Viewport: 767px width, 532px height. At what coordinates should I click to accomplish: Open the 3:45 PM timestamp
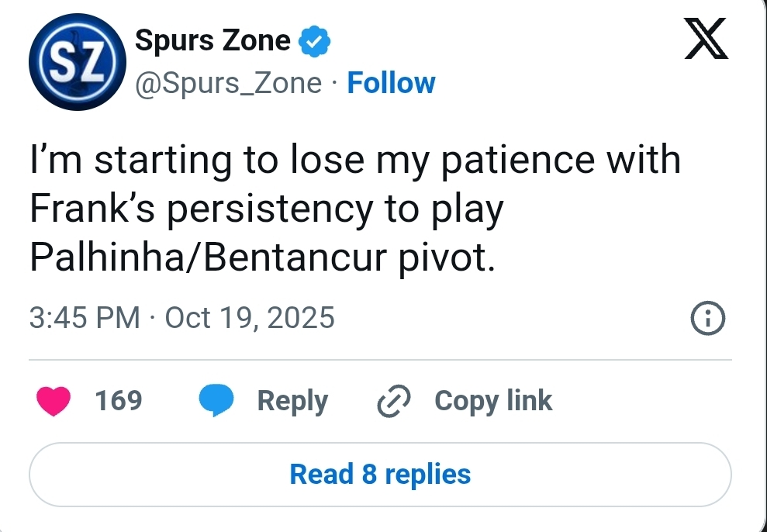point(85,318)
